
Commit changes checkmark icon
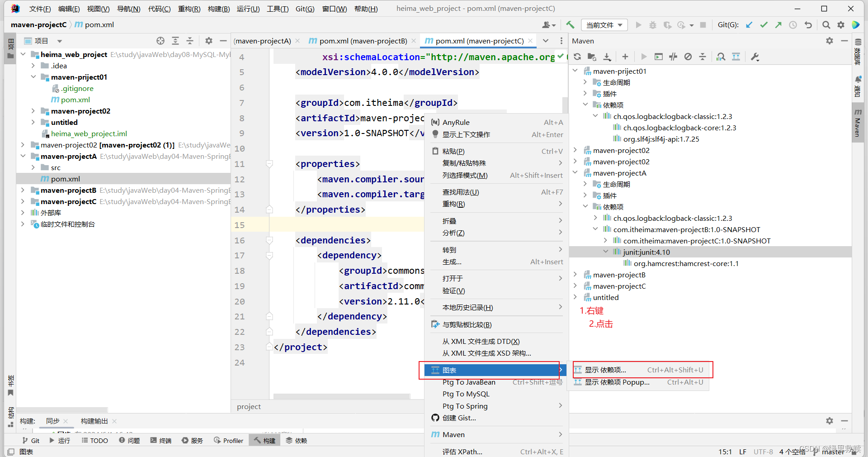pyautogui.click(x=764, y=25)
